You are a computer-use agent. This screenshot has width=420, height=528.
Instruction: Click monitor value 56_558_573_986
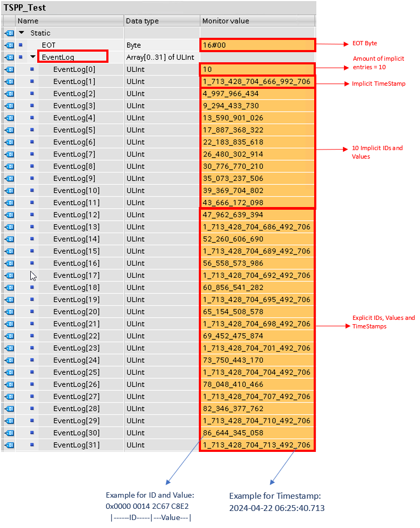257,263
